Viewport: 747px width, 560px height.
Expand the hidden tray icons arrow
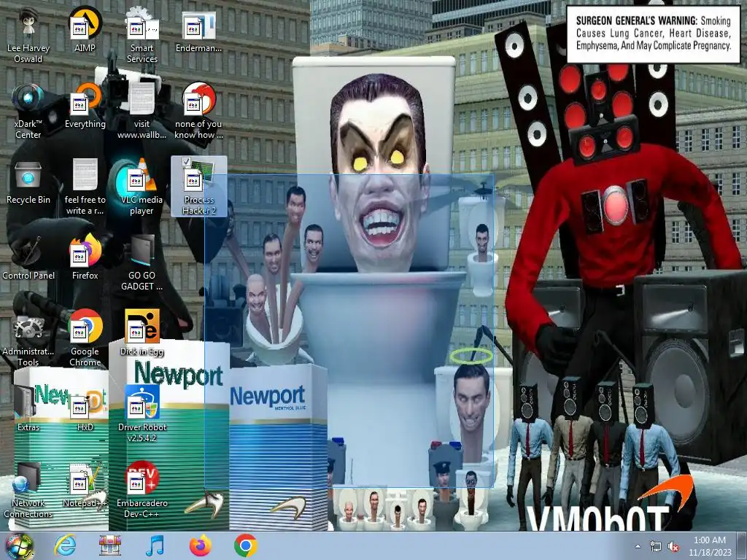(638, 546)
